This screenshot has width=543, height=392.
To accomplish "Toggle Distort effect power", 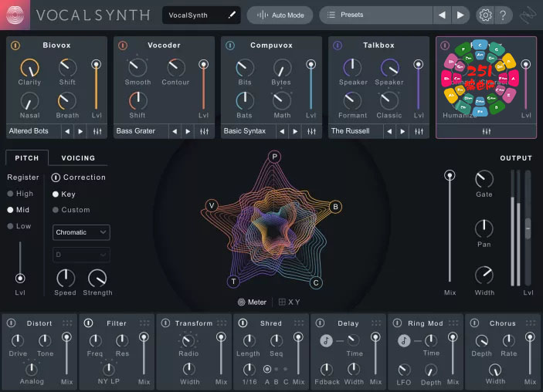I will [12, 323].
